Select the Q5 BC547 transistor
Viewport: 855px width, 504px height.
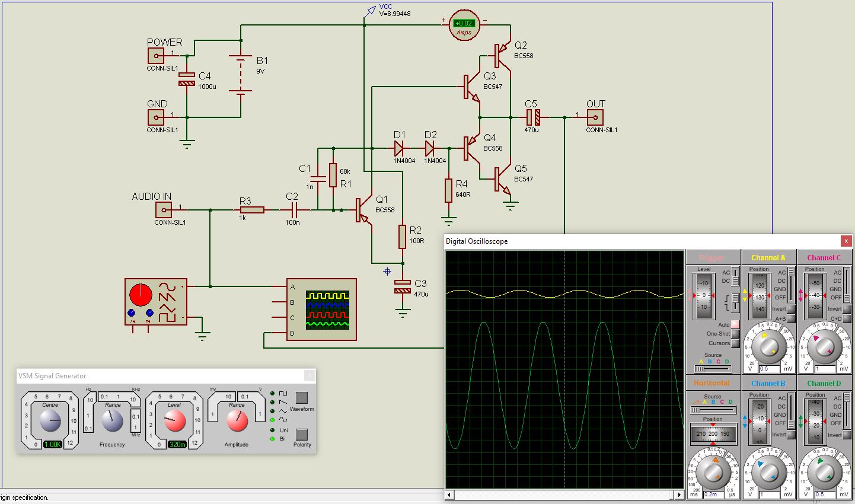coord(503,179)
